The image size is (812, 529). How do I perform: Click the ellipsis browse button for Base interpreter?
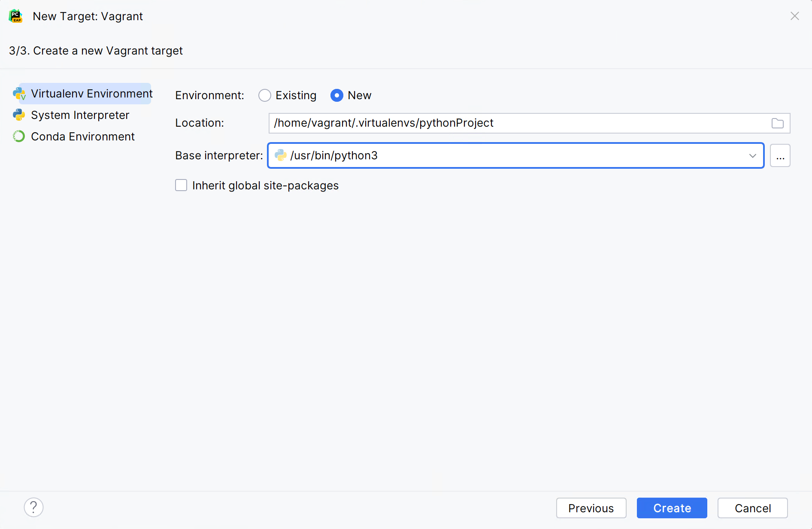pyautogui.click(x=780, y=155)
